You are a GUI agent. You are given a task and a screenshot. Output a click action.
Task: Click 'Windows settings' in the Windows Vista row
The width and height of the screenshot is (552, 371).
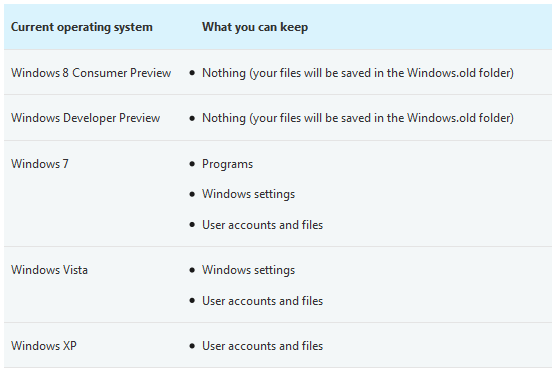click(249, 270)
